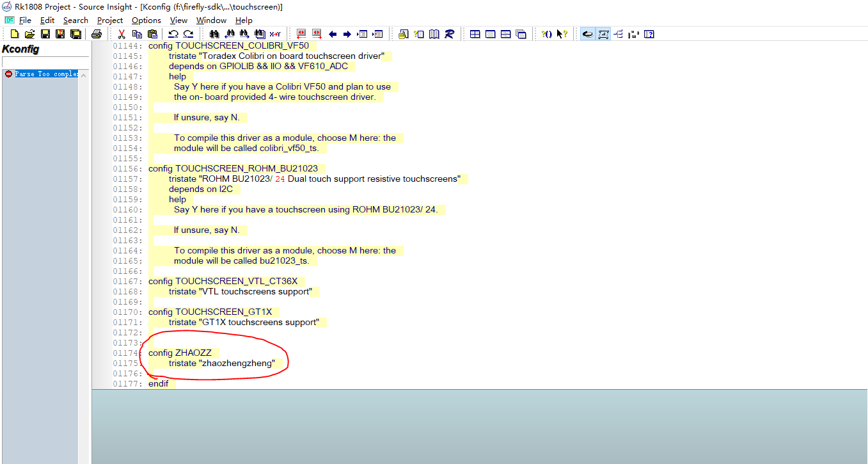Toggle the Project Window panel button
The image size is (868, 464).
click(x=587, y=34)
